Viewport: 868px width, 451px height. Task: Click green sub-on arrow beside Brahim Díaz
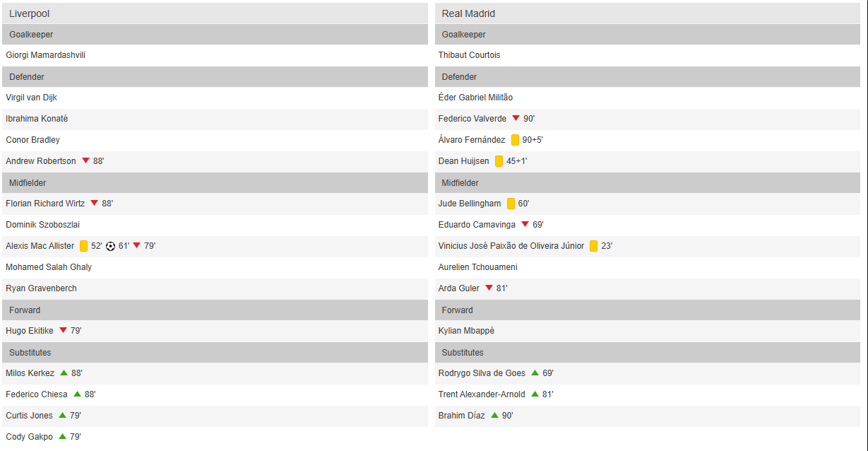[x=494, y=416]
